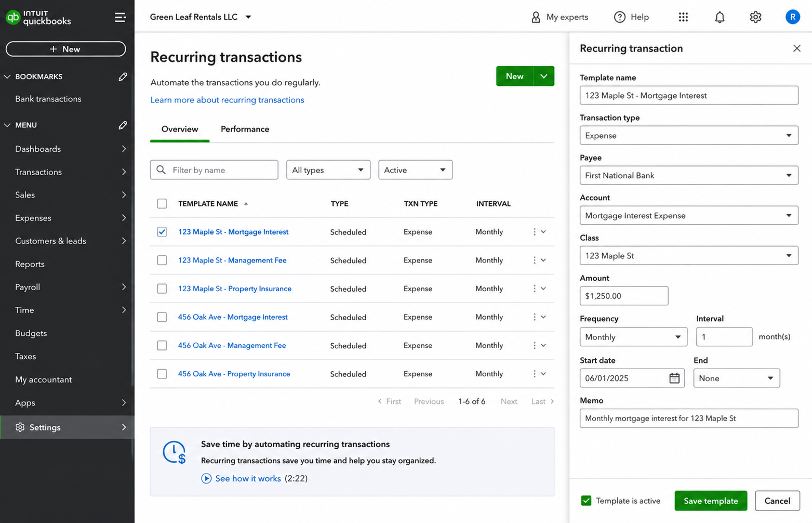The height and width of the screenshot is (523, 812).
Task: Open My experts person icon
Action: 536,17
